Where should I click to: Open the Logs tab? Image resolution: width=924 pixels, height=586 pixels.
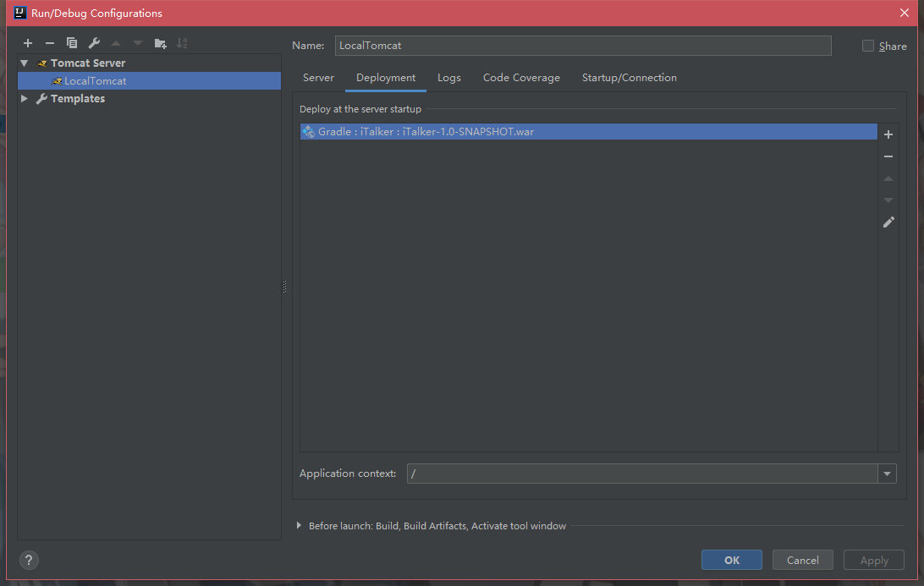point(449,78)
